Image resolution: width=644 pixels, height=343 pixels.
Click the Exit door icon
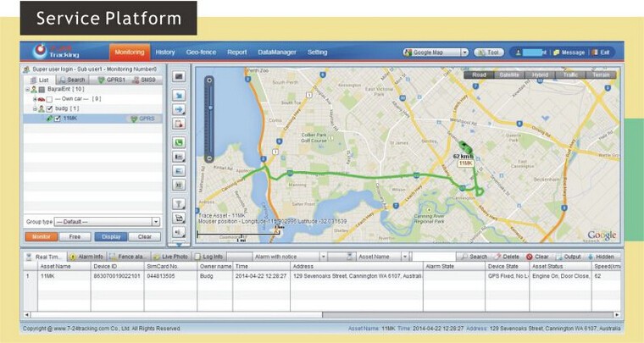point(595,53)
